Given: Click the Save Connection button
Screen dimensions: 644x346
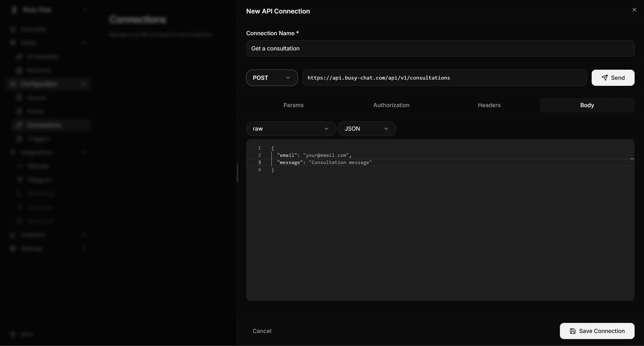Looking at the screenshot, I should pyautogui.click(x=597, y=331).
